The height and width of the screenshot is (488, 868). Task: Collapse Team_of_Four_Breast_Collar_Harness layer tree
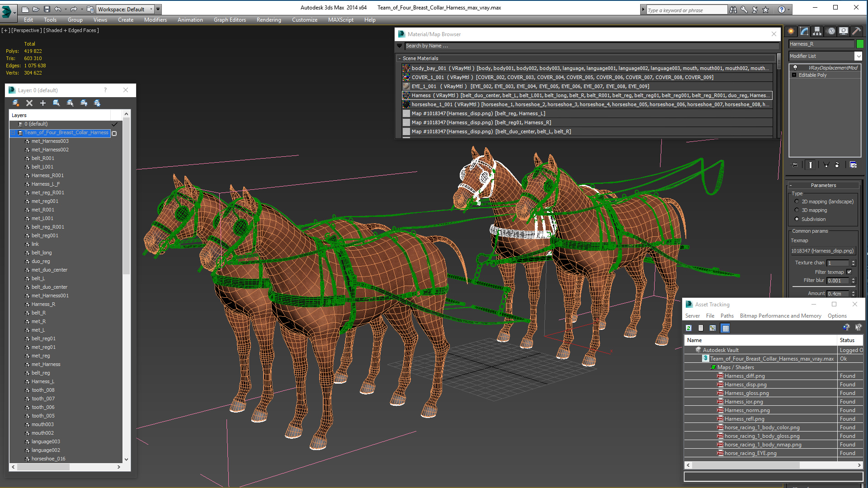[x=14, y=133]
